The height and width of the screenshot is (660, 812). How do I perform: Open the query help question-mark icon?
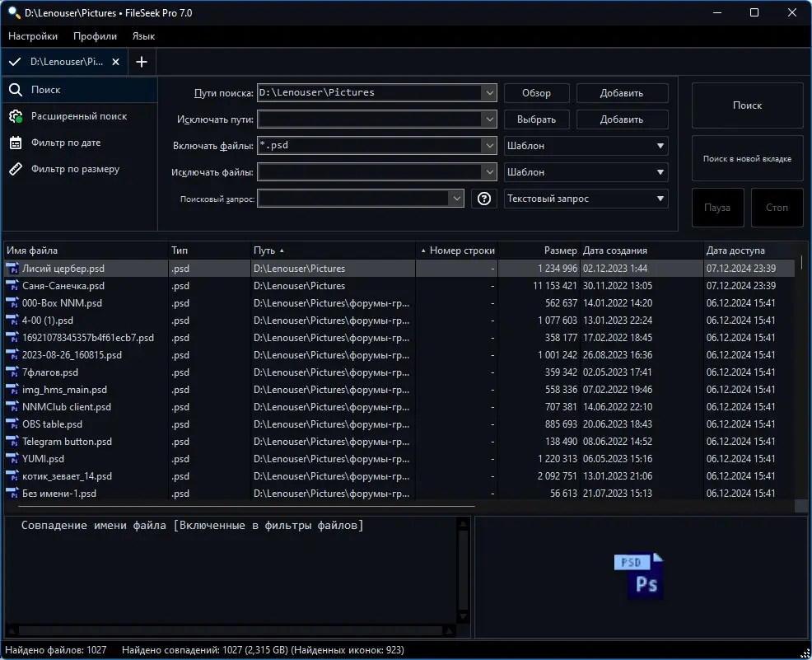[x=483, y=199]
